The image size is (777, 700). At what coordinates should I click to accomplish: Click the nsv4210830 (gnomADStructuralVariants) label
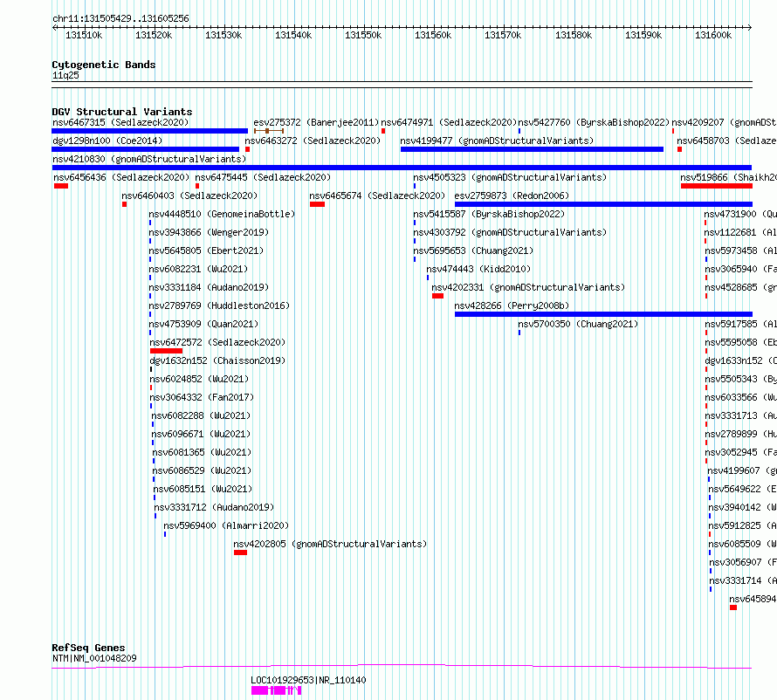[x=149, y=159]
